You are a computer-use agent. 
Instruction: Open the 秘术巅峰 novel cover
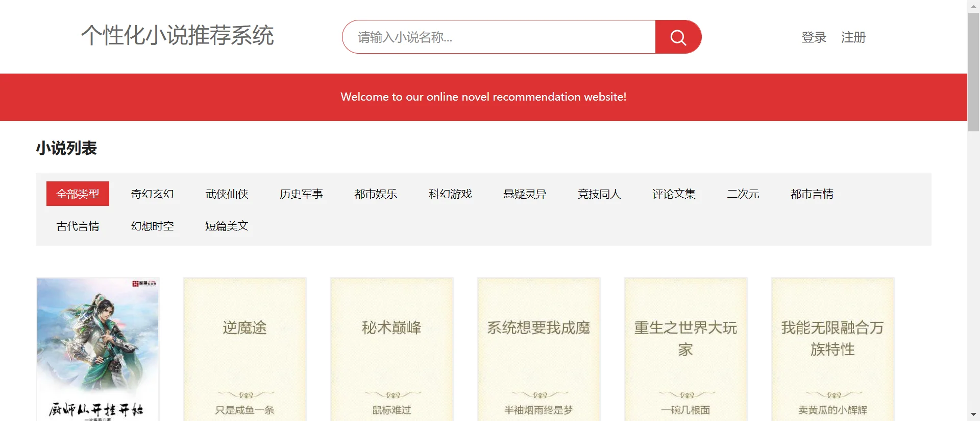(392, 349)
